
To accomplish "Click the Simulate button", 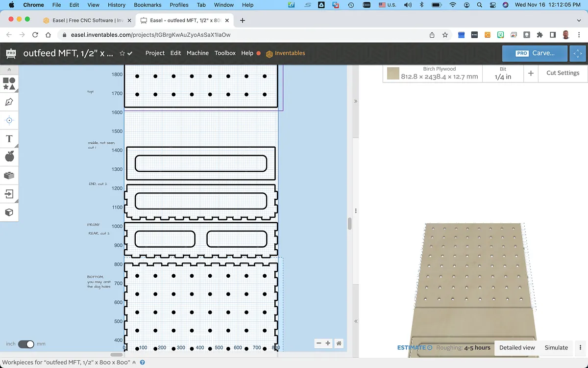I will click(x=556, y=347).
